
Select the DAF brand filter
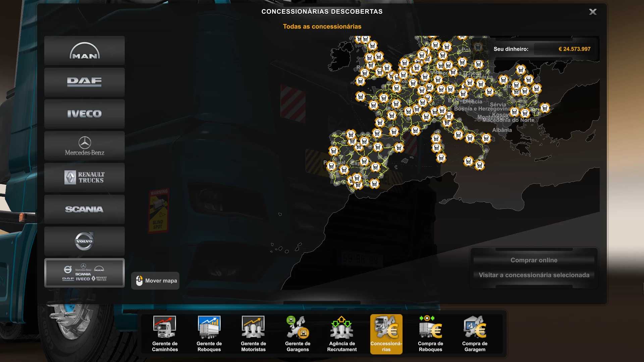[x=84, y=82]
